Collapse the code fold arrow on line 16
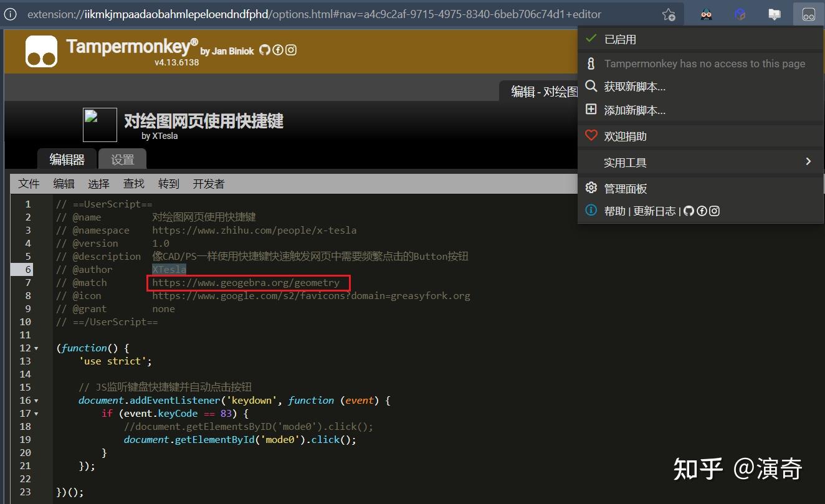Viewport: 825px width, 504px height. tap(36, 401)
